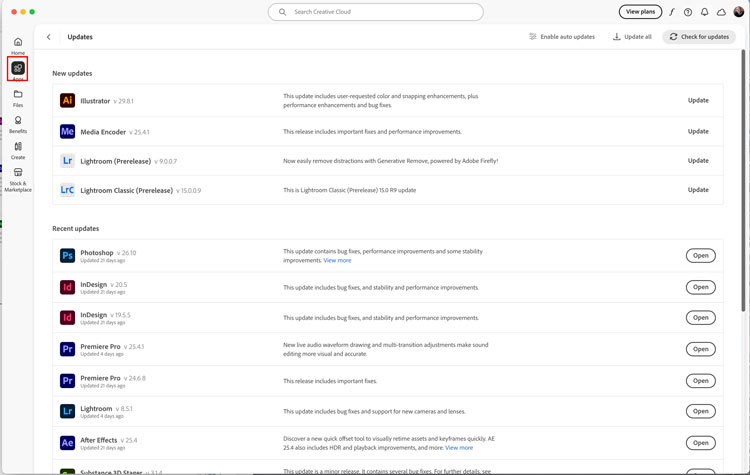Click the Lightroom (Prerelease) app icon
Image resolution: width=750 pixels, height=475 pixels.
[x=67, y=161]
